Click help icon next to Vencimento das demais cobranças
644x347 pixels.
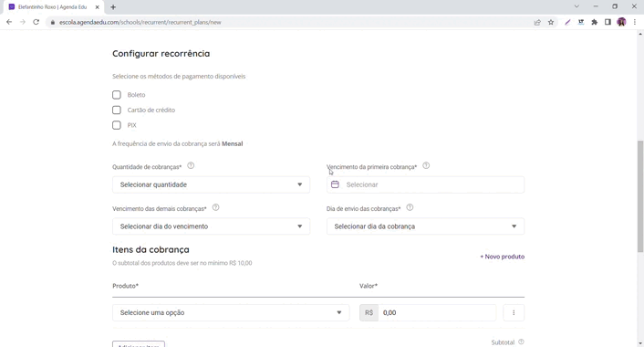coord(215,207)
